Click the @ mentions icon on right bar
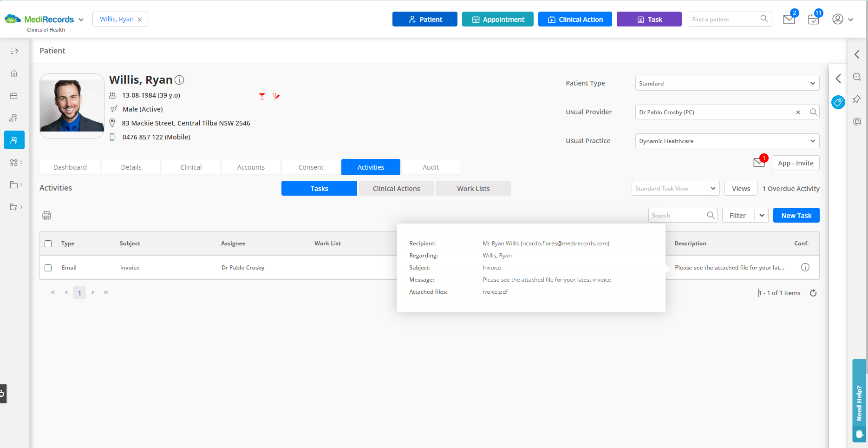 pos(857,121)
